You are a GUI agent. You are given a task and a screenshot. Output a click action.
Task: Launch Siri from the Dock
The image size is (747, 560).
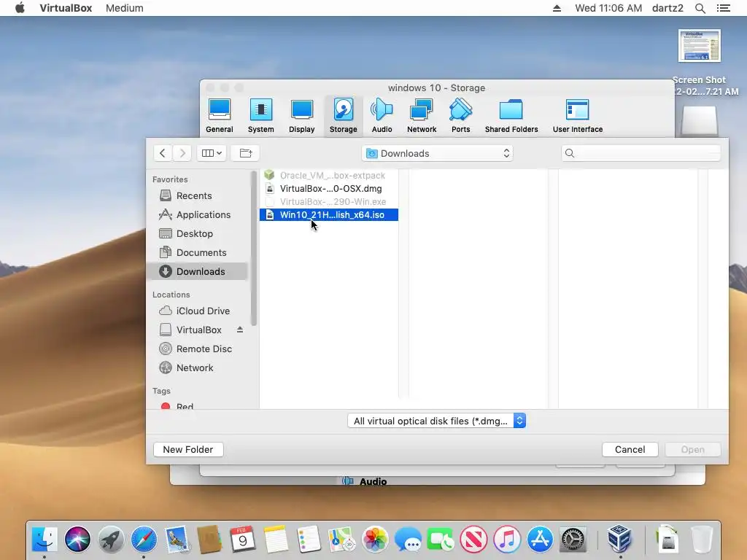[x=77, y=540]
